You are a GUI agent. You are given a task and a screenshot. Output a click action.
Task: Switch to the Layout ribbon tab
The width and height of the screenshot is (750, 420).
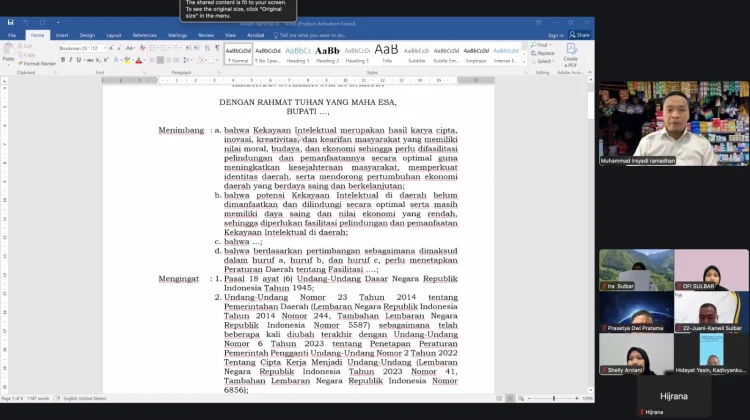coord(113,35)
